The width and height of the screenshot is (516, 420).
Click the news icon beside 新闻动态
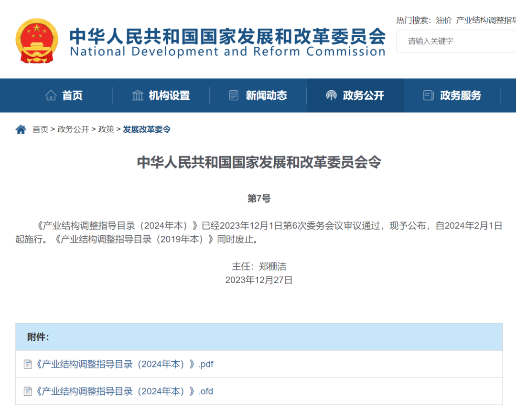[234, 95]
